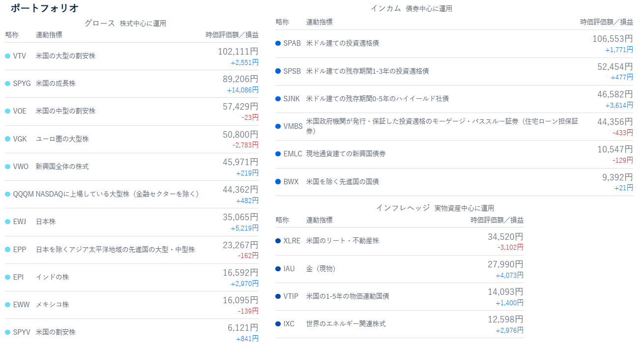This screenshot has width=644, height=345.
Task: Click the ポートフォリオ page heading
Action: click(x=45, y=8)
